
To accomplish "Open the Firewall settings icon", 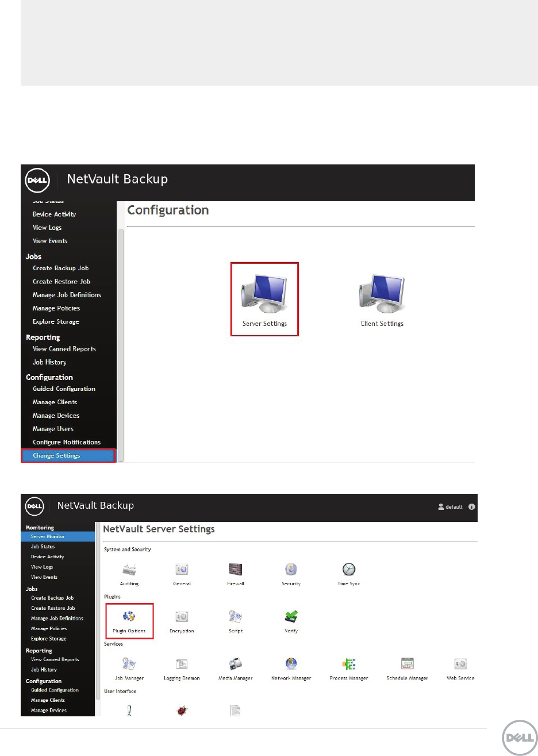I will pos(236,574).
